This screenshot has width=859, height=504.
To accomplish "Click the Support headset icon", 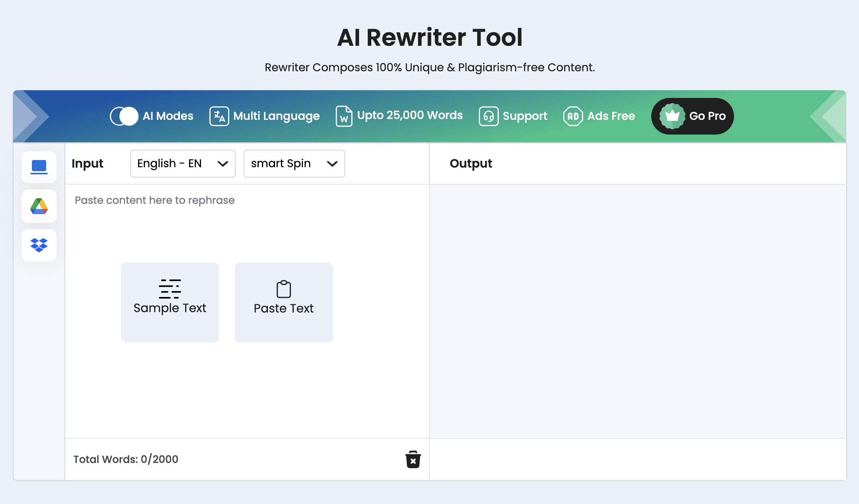I will pos(488,116).
